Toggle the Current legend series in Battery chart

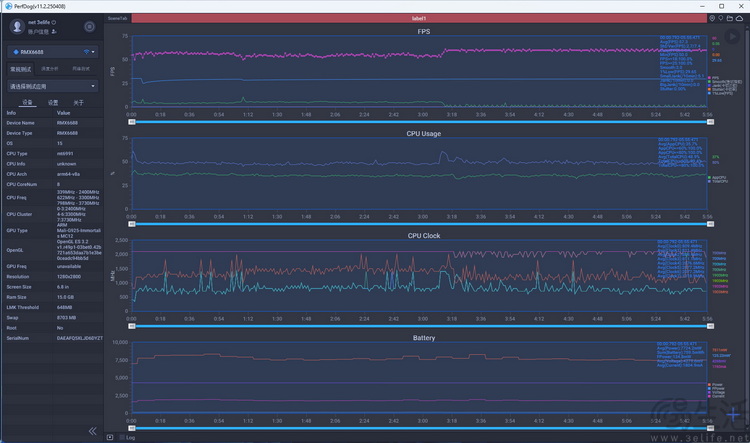coord(717,396)
